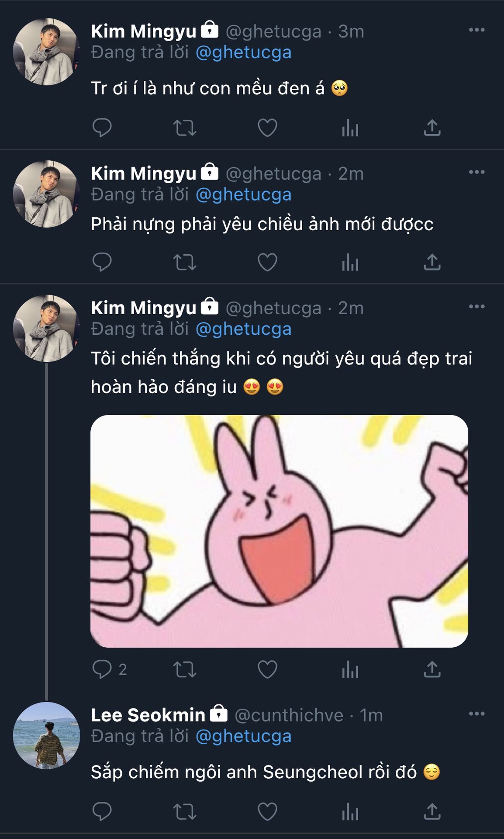View analytics of Lee Seokmin's tweet

click(350, 812)
